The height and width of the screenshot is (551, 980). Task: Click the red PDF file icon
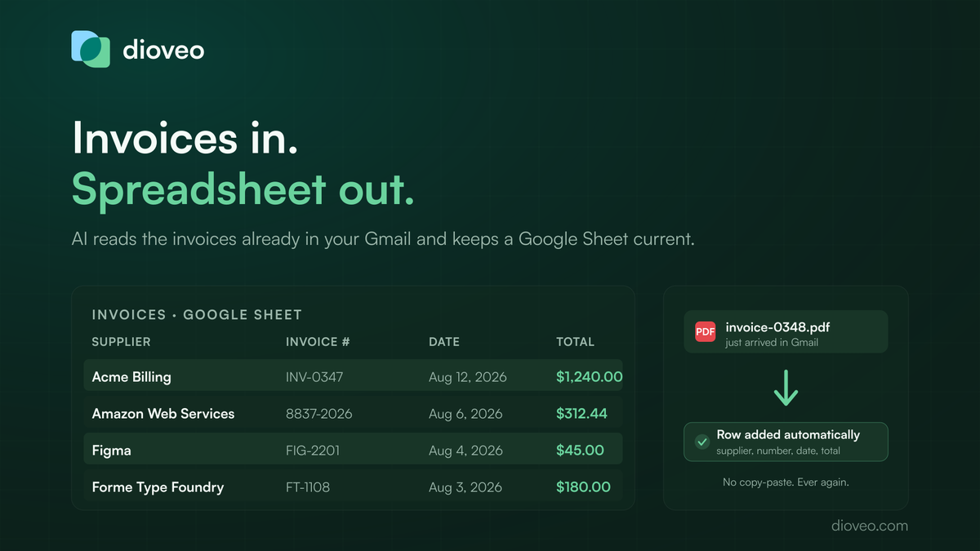tap(705, 331)
